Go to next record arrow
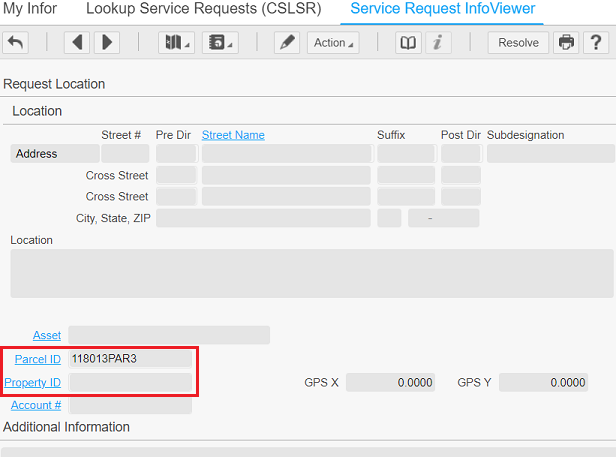 [106, 43]
